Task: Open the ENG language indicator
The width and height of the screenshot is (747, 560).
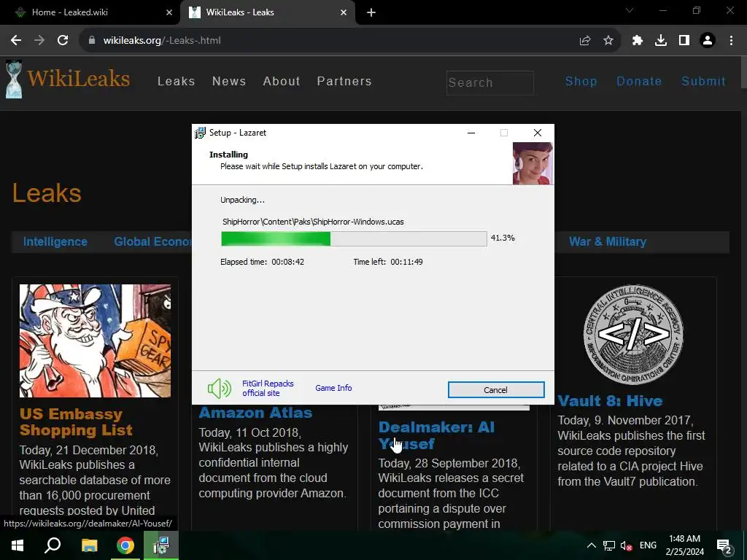Action: click(648, 545)
